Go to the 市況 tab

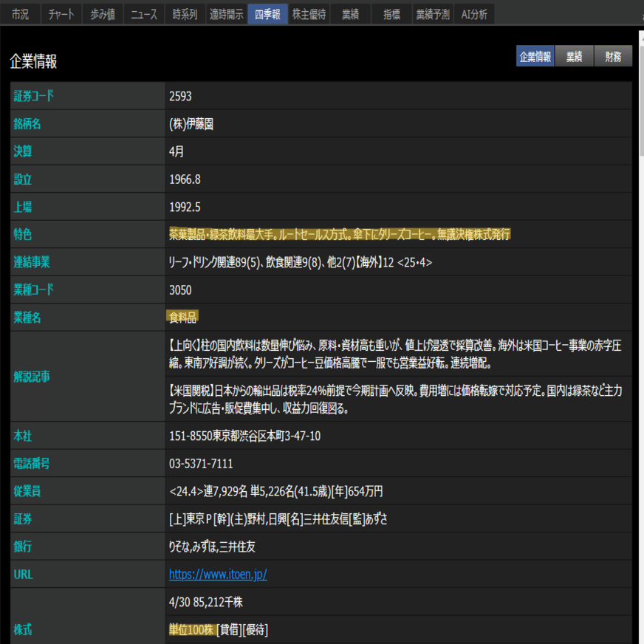pos(20,13)
